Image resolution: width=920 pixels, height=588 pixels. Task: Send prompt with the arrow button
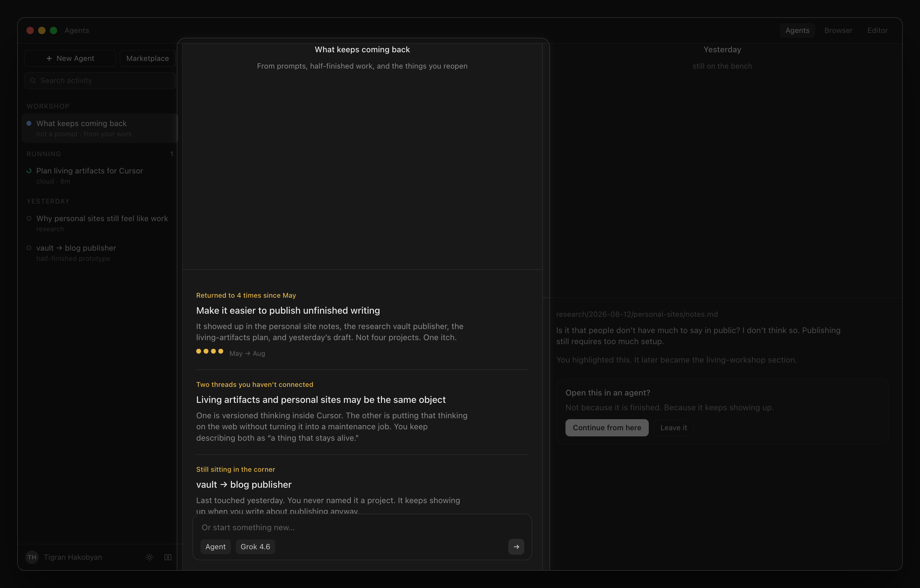tap(516, 547)
